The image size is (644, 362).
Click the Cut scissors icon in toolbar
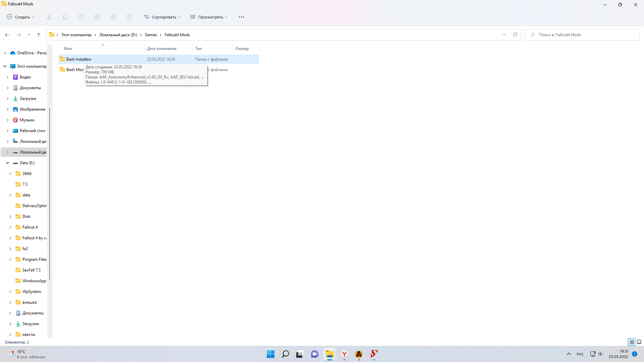point(49,17)
